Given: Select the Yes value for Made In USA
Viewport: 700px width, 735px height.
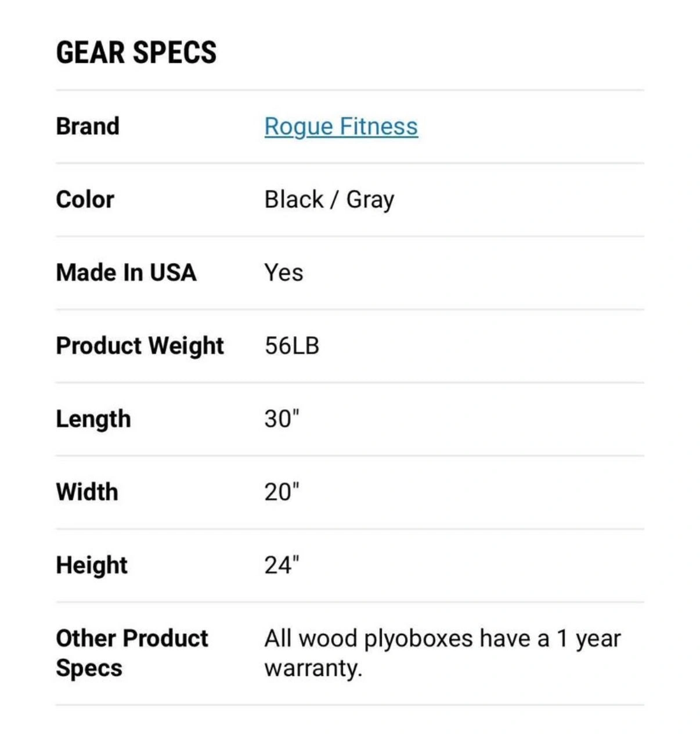Looking at the screenshot, I should (283, 272).
